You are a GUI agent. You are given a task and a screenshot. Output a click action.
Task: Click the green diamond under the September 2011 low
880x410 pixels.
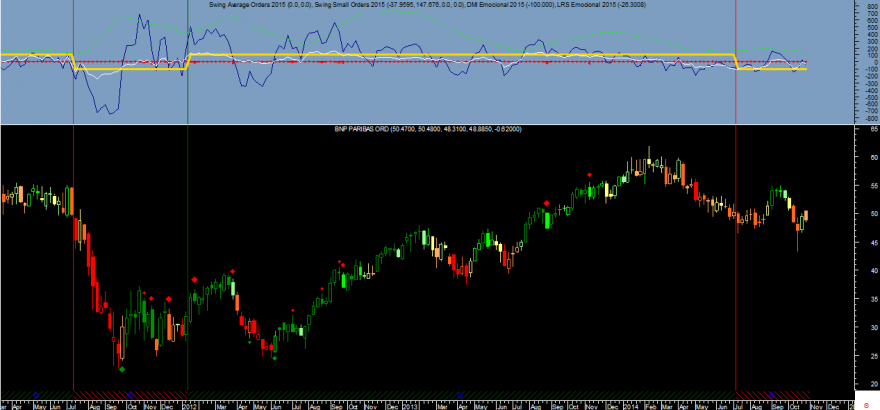(x=122, y=369)
